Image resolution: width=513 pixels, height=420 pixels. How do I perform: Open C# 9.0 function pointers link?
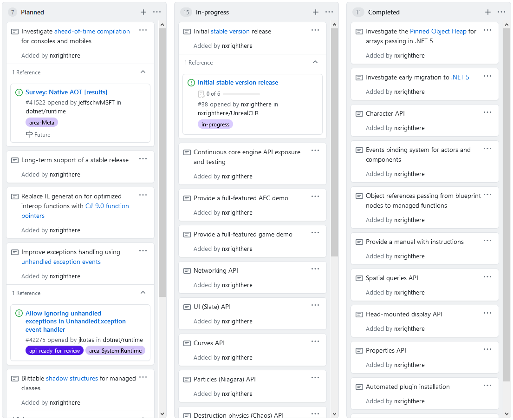pyautogui.click(x=75, y=211)
